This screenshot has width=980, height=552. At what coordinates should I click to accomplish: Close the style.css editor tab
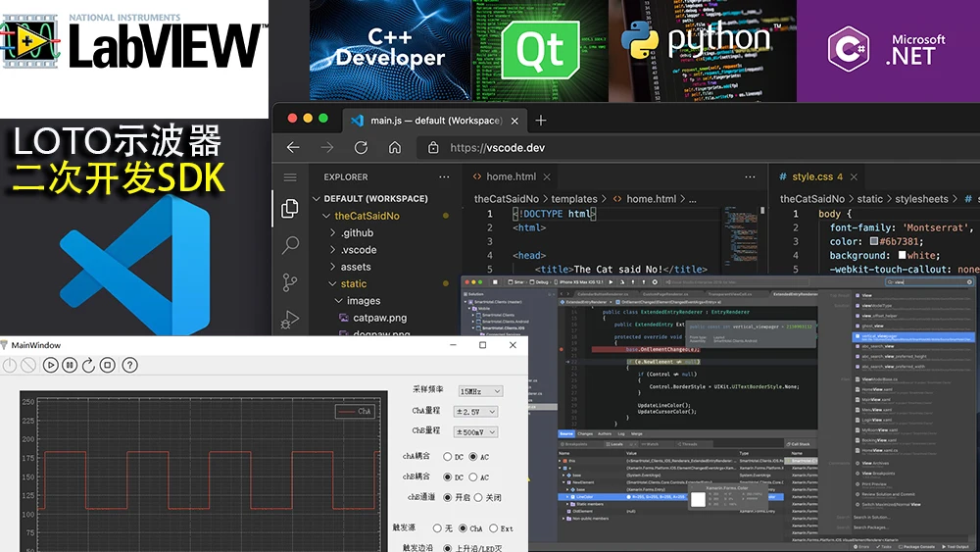(854, 176)
